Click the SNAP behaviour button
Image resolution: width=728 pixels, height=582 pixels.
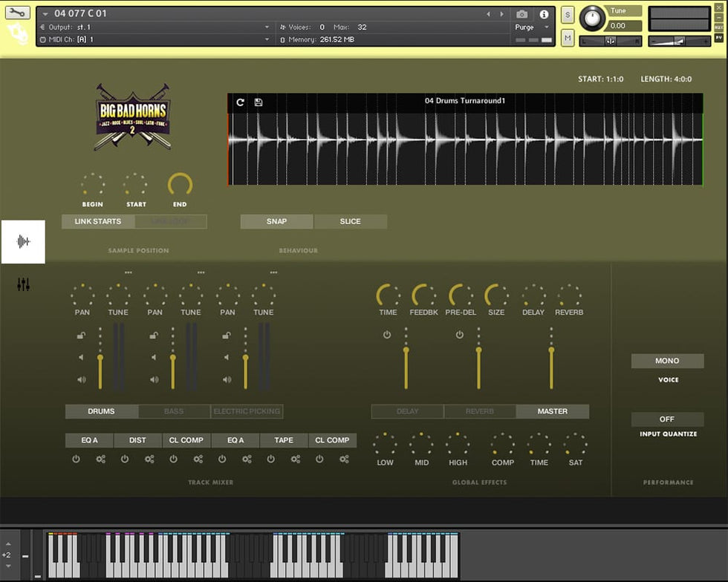tap(276, 221)
